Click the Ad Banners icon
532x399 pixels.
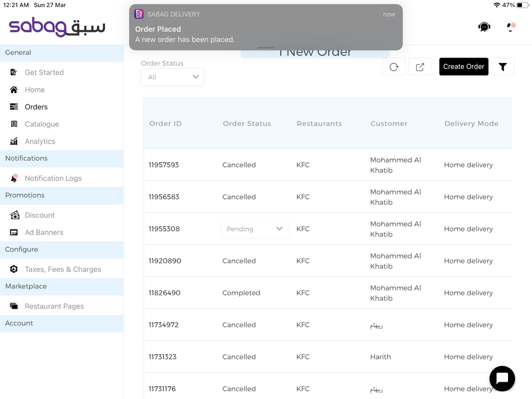14,232
